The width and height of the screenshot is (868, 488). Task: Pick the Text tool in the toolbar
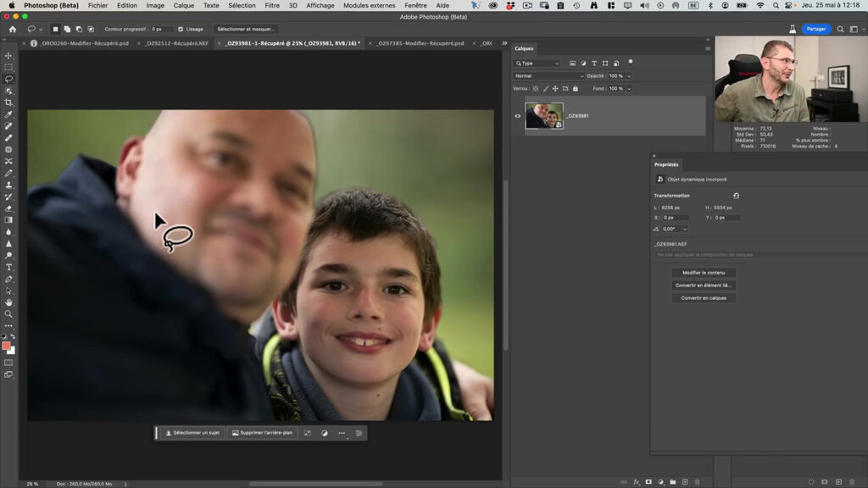(x=9, y=267)
